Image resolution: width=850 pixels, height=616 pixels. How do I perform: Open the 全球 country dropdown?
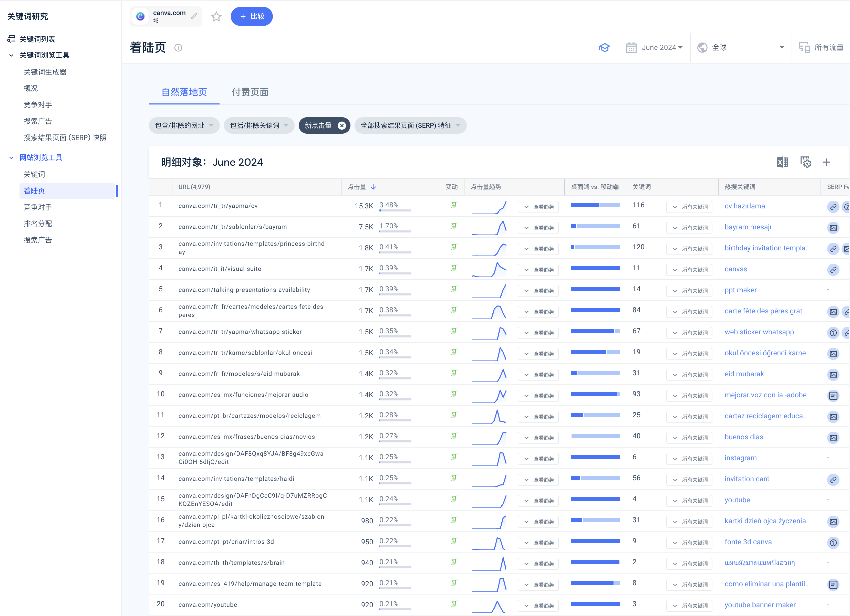[741, 48]
